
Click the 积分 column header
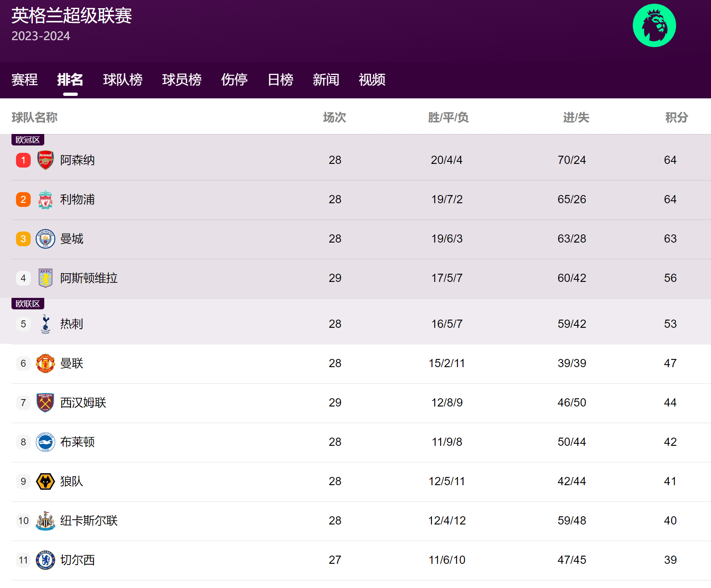tap(676, 118)
